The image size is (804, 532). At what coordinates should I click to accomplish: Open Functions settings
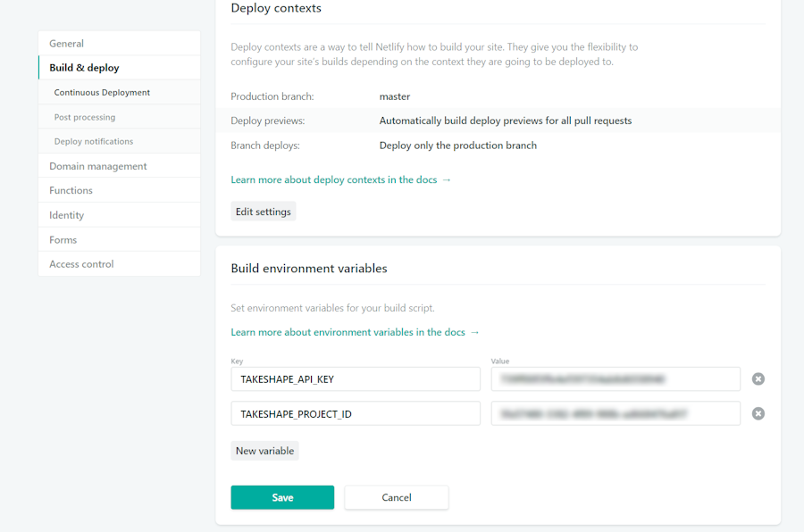coord(119,190)
